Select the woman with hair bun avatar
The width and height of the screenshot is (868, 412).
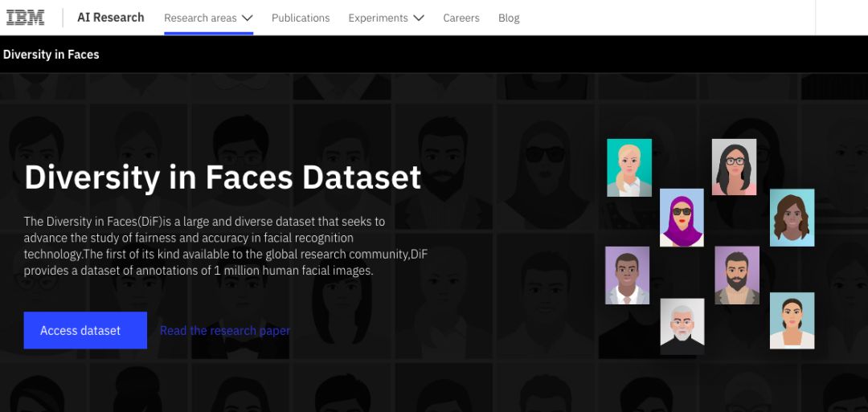click(792, 320)
